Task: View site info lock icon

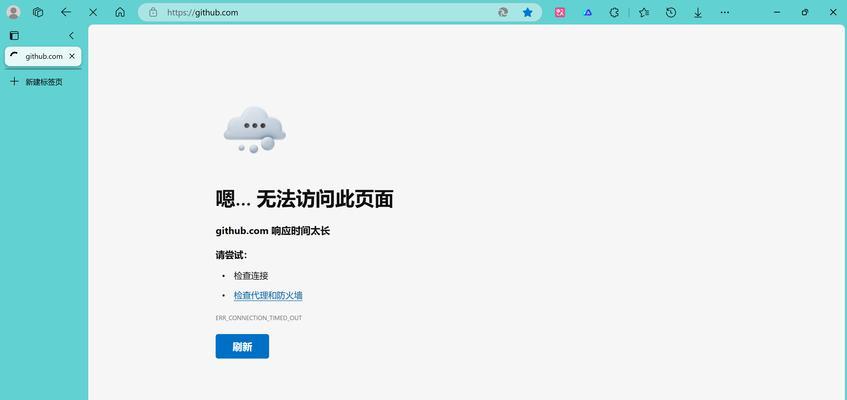Action: click(x=153, y=12)
